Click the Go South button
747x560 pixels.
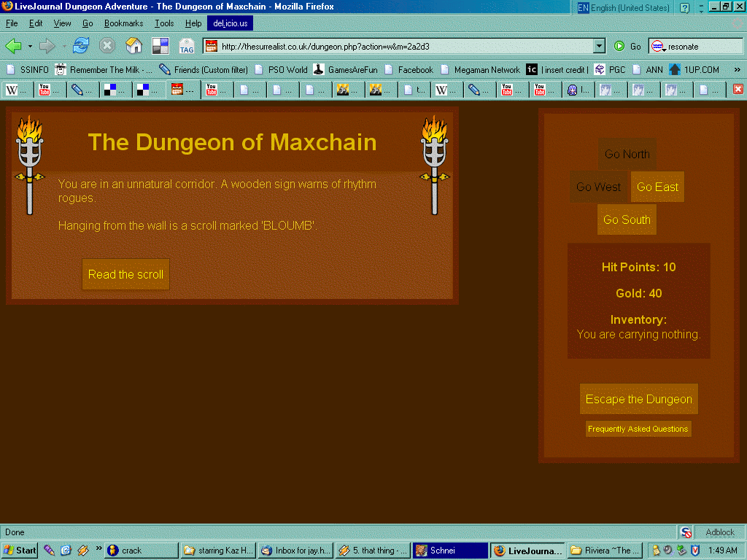(626, 219)
